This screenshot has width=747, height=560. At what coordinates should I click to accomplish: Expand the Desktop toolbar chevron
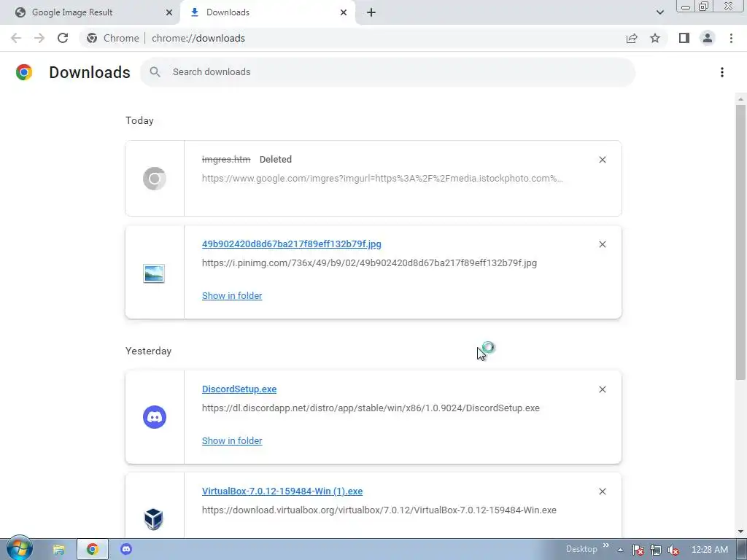pyautogui.click(x=606, y=545)
